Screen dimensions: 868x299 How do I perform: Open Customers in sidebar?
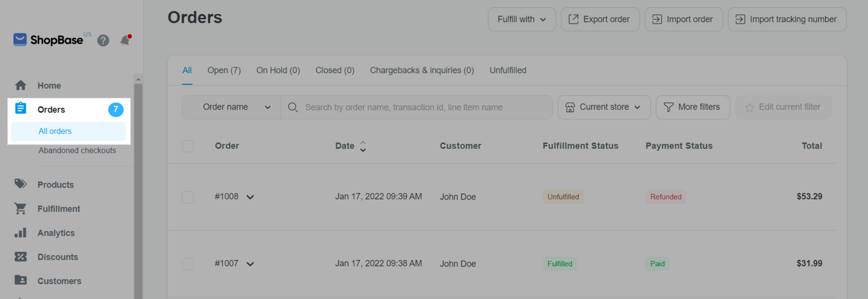[59, 281]
